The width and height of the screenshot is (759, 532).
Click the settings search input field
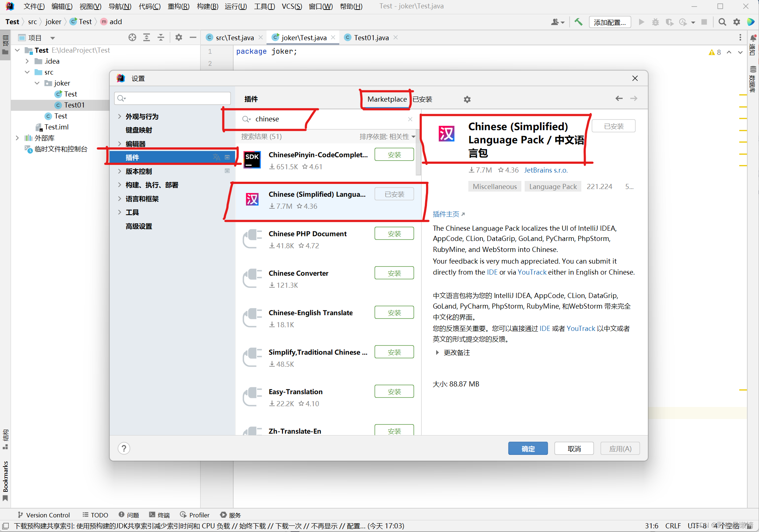(175, 98)
